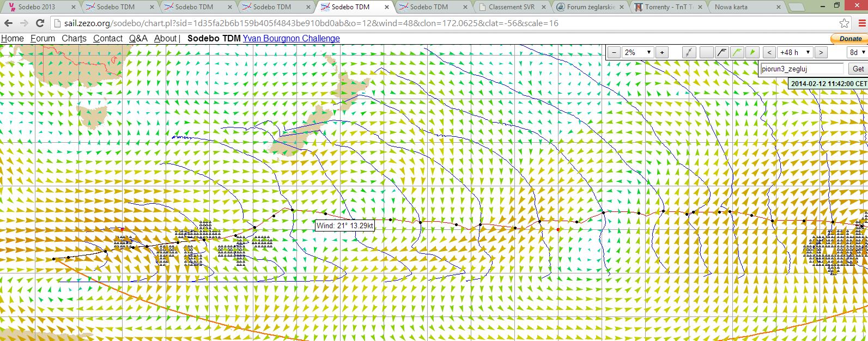868x341 pixels.
Task: Switch to the Classement SVR tab
Action: [511, 7]
